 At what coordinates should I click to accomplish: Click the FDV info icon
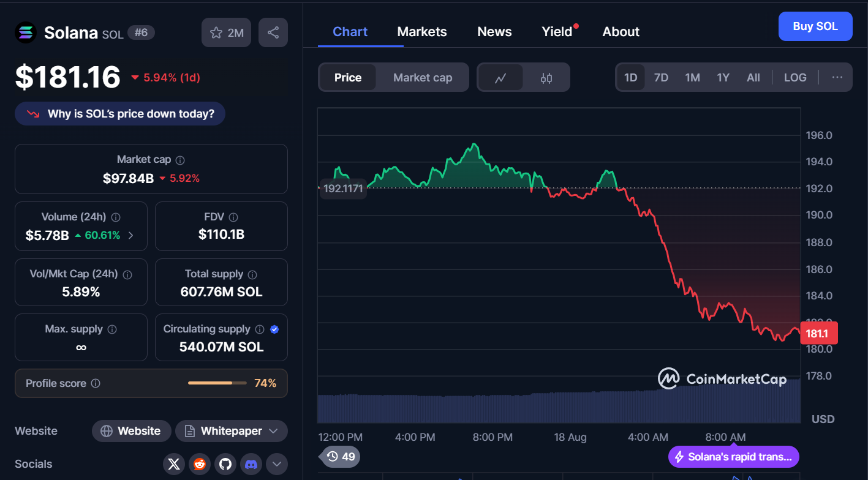(x=233, y=217)
